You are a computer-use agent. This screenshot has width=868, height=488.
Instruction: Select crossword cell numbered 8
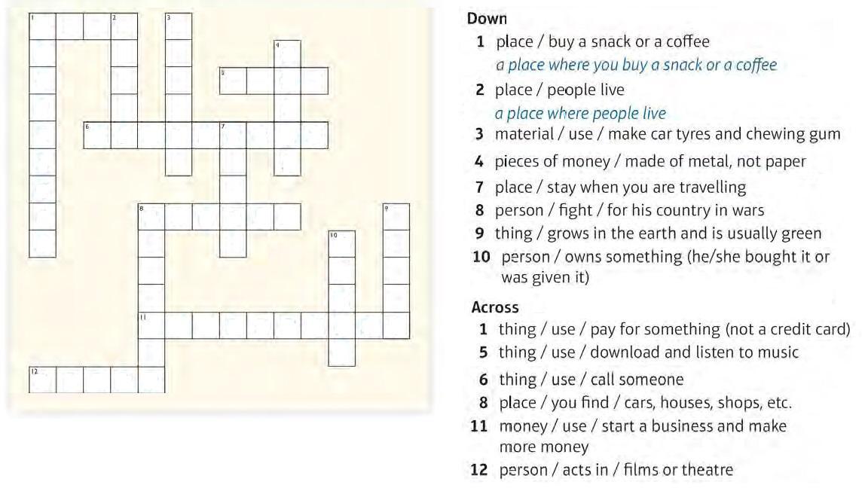[151, 217]
